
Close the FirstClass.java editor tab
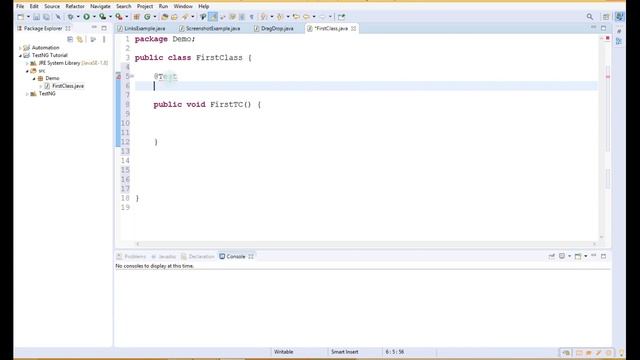coord(353,28)
